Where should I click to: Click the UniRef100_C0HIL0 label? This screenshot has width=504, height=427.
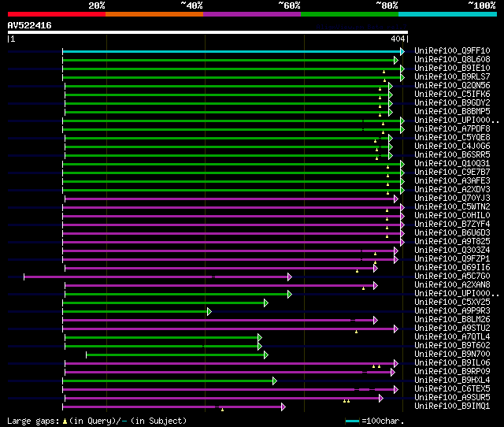452,216
